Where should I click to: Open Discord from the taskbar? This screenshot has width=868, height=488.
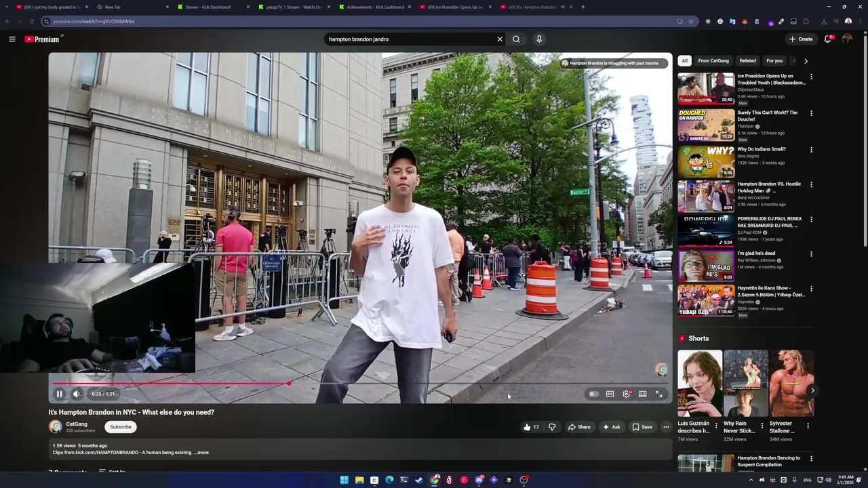pos(479,480)
